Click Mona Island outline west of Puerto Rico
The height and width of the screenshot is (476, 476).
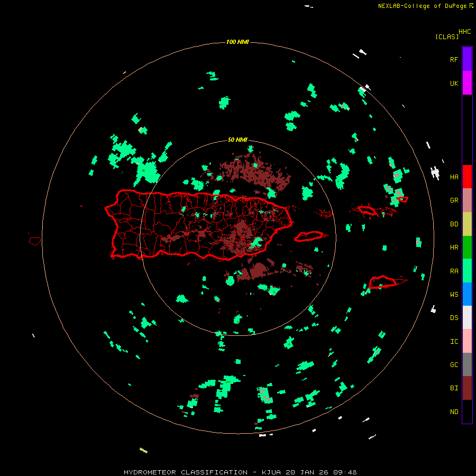[x=35, y=241]
